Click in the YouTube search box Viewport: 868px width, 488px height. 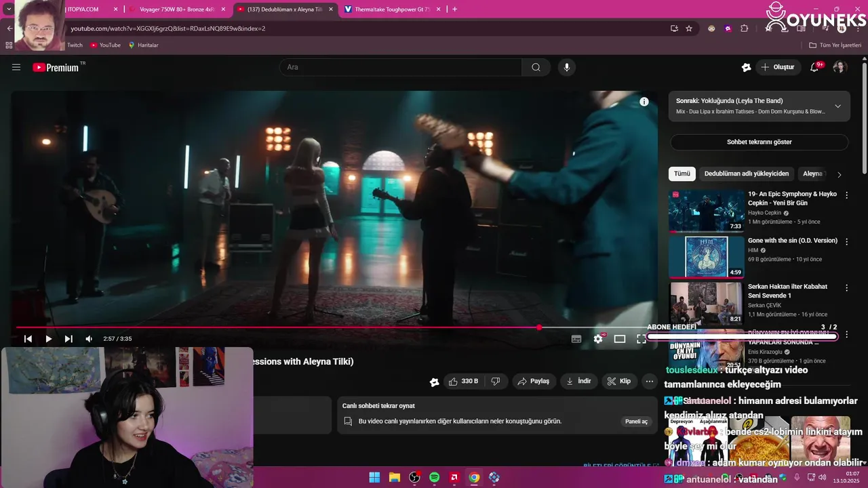pos(401,67)
